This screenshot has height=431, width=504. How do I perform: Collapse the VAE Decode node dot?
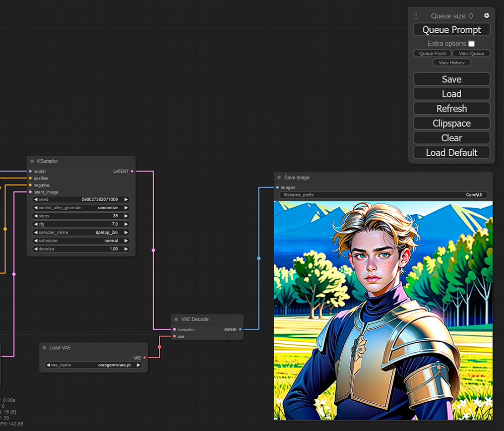tap(176, 319)
